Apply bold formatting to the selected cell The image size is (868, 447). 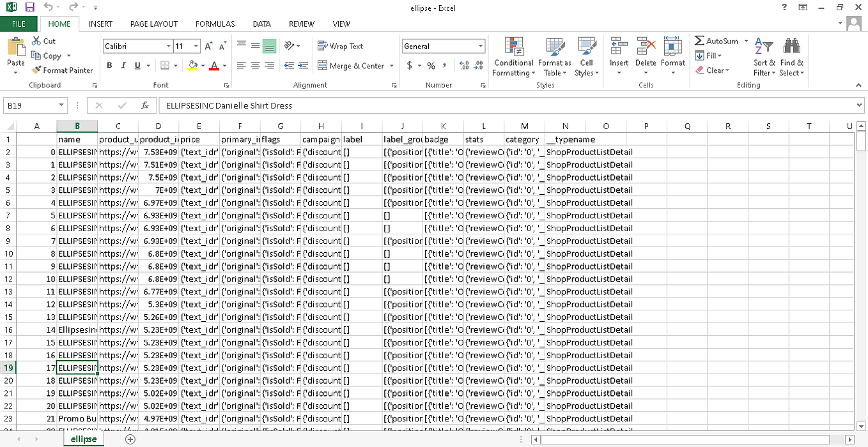click(x=109, y=65)
